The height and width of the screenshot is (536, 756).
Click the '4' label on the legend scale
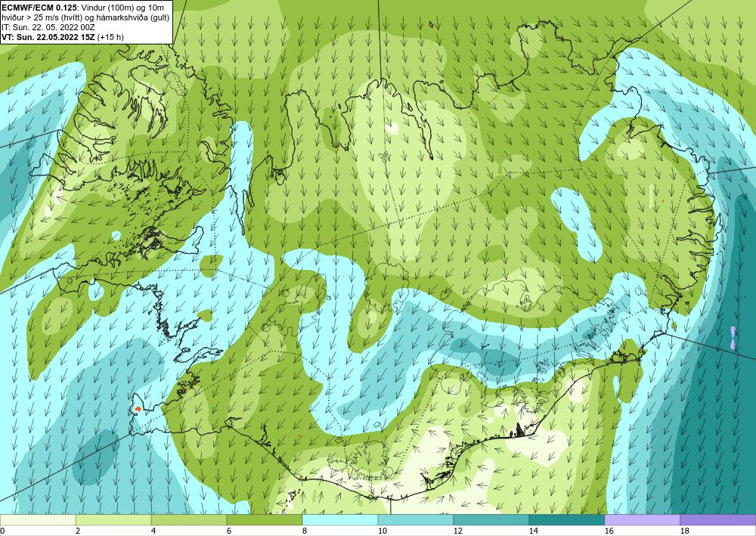coord(153,531)
